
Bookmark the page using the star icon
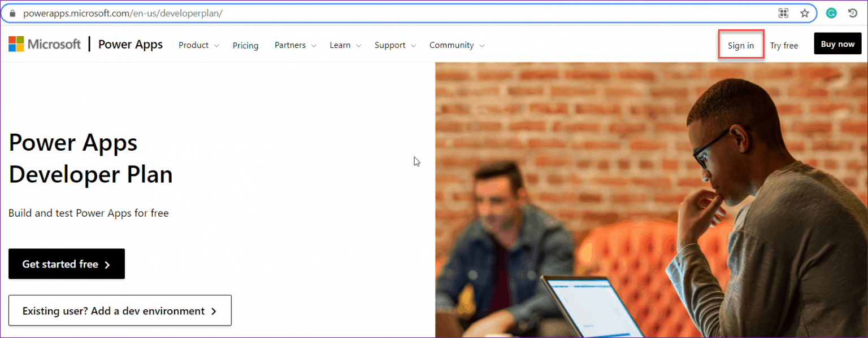pyautogui.click(x=805, y=12)
